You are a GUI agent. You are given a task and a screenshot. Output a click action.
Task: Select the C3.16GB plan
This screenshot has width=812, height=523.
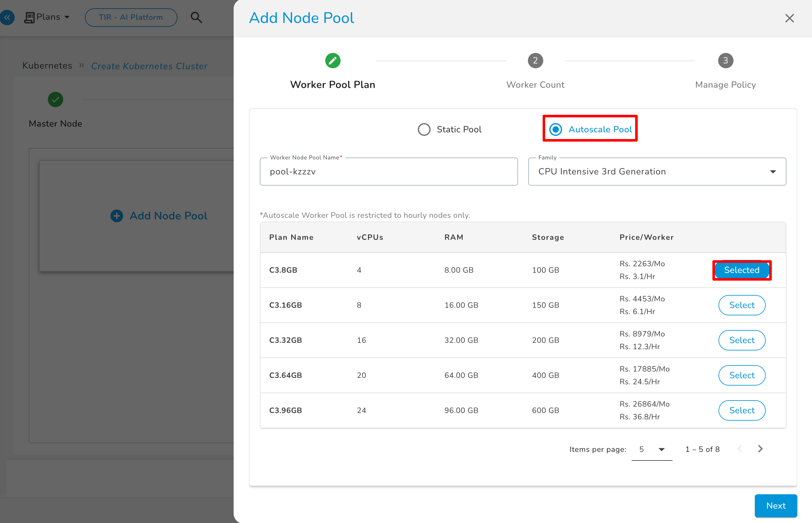(742, 305)
